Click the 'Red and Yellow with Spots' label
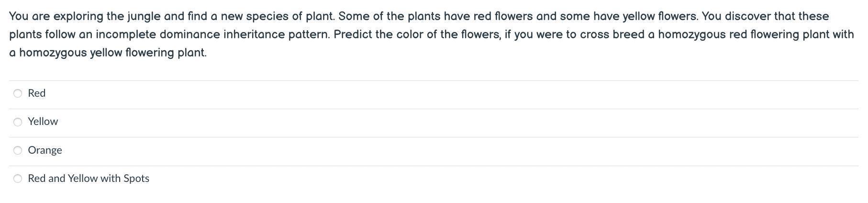The image size is (868, 203). click(89, 179)
